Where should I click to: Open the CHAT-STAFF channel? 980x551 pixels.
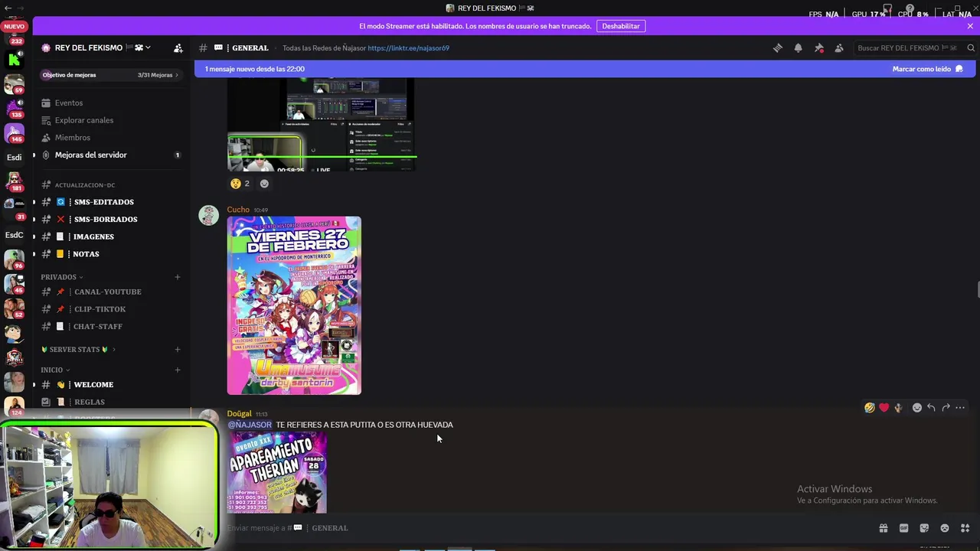[x=111, y=326]
